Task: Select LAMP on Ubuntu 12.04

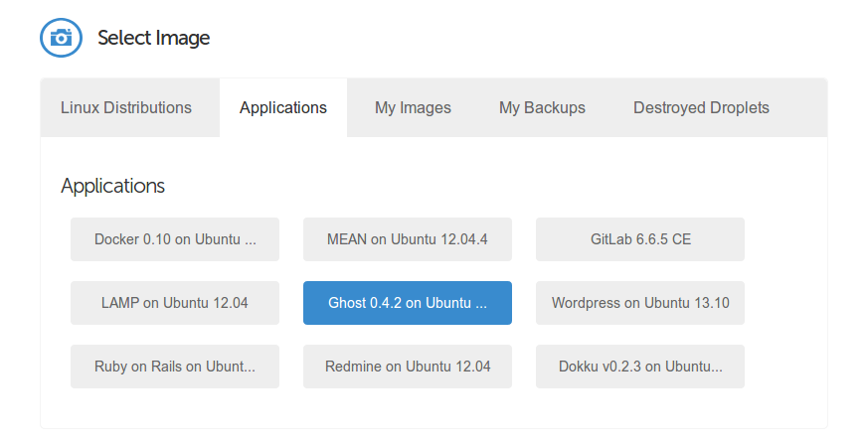Action: (x=175, y=303)
